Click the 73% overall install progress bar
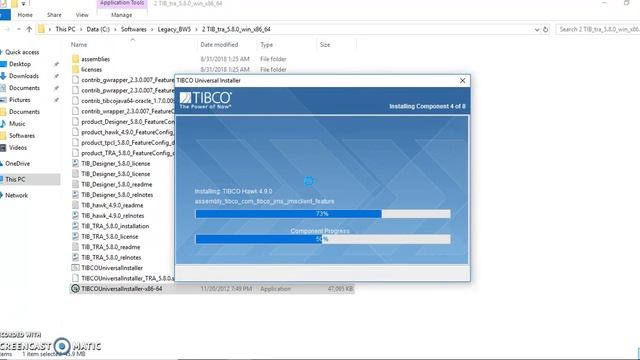Screen dimensions: 640x360 [x=323, y=214]
